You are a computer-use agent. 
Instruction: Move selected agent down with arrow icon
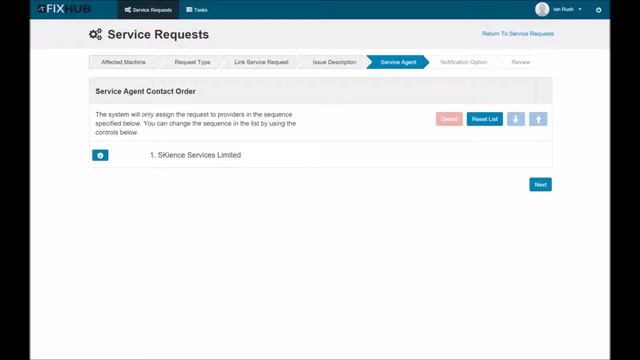pos(516,119)
